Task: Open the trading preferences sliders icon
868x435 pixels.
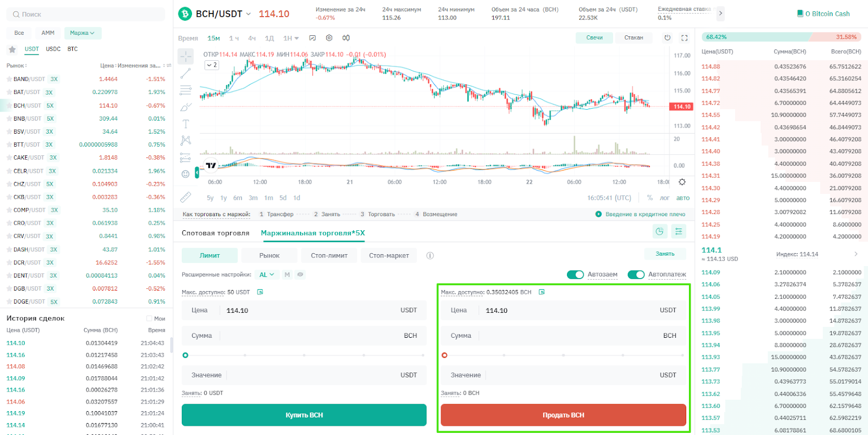Action: pos(679,231)
